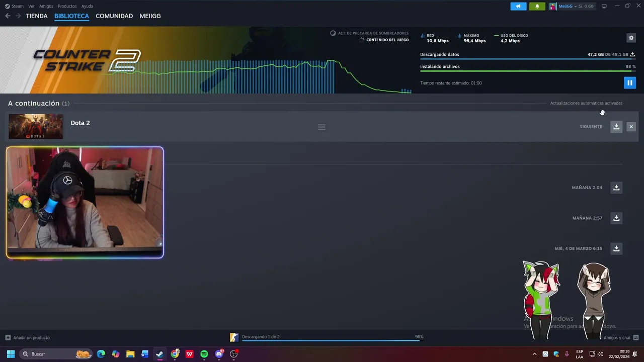Expand the MeiiGG account dropdown

point(572,6)
